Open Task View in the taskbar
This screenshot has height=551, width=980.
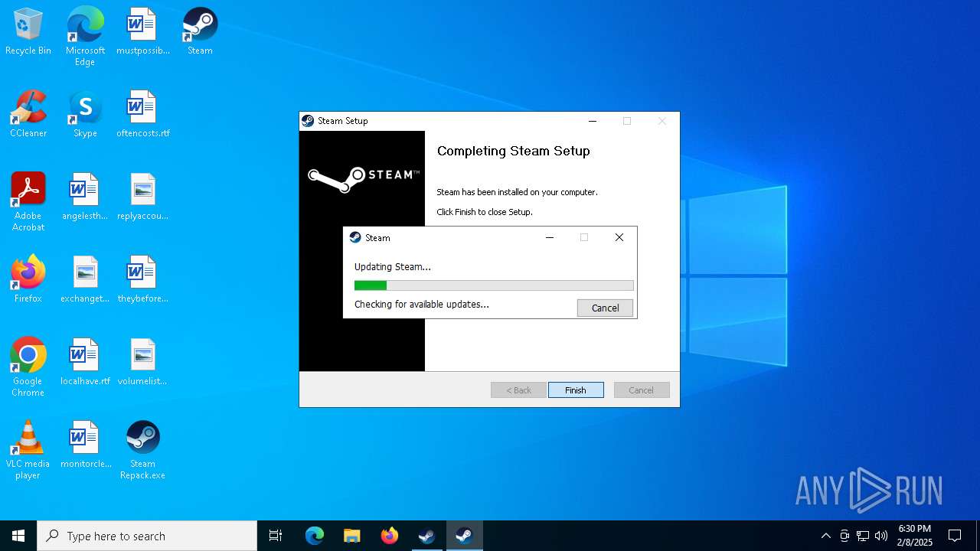(x=276, y=536)
